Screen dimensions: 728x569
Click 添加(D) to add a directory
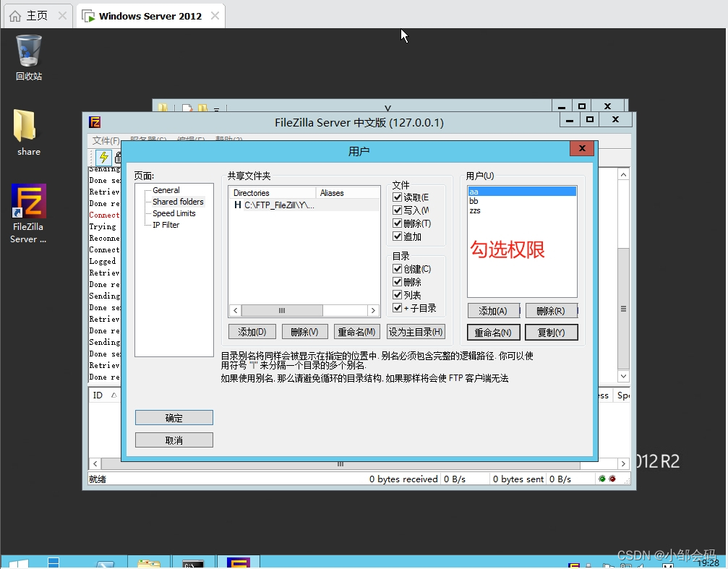point(252,332)
